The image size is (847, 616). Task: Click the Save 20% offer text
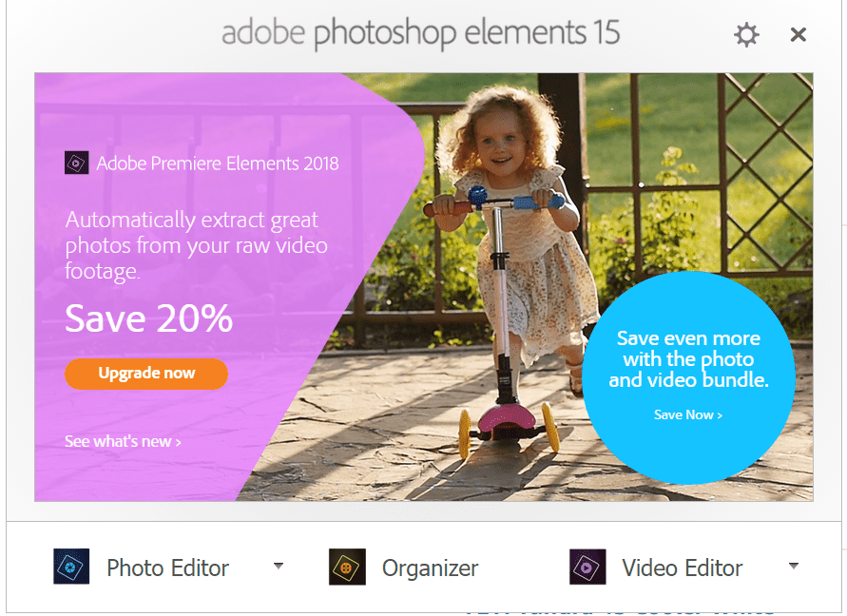point(148,318)
